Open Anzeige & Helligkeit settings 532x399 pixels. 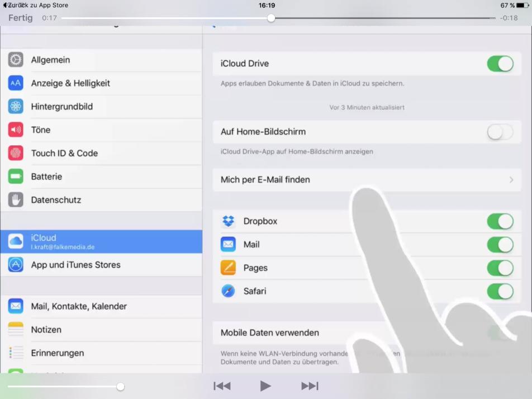(x=101, y=83)
